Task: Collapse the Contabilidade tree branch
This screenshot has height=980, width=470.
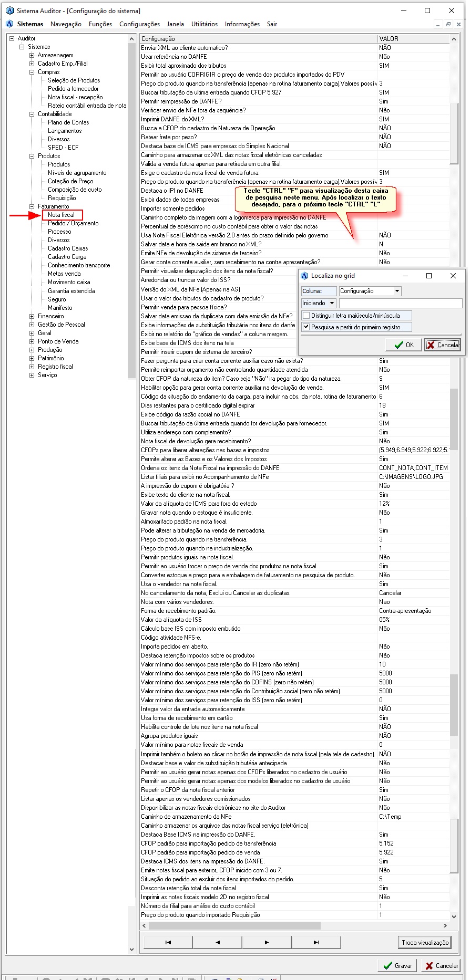Action: tap(32, 114)
